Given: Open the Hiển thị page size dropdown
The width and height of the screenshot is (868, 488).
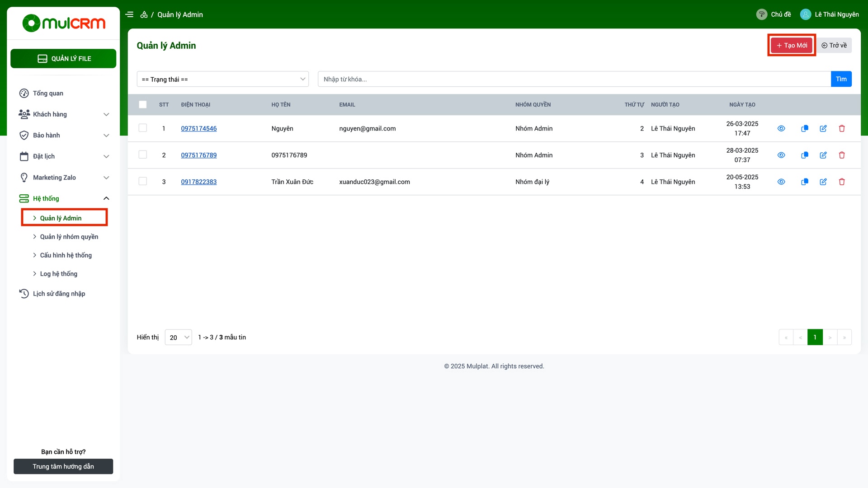Looking at the screenshot, I should tap(179, 338).
